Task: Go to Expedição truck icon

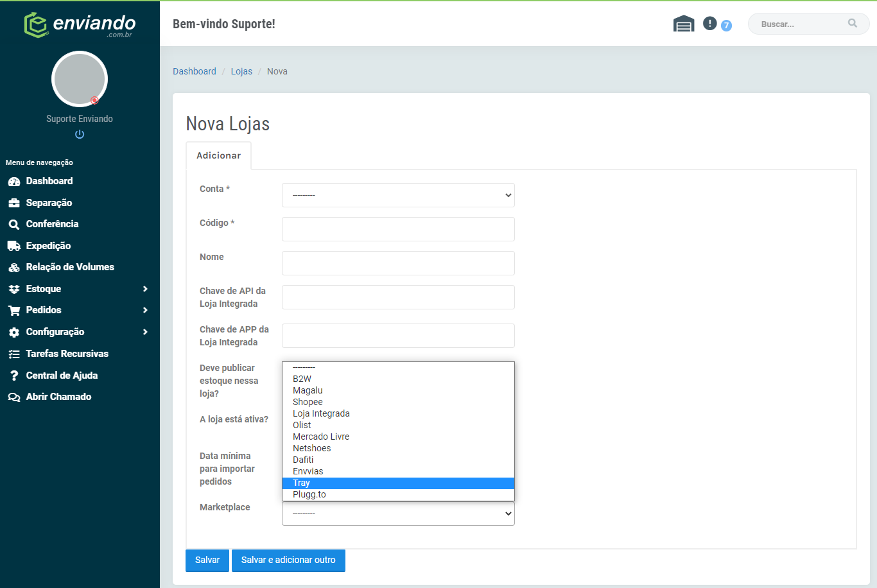Action: tap(14, 246)
